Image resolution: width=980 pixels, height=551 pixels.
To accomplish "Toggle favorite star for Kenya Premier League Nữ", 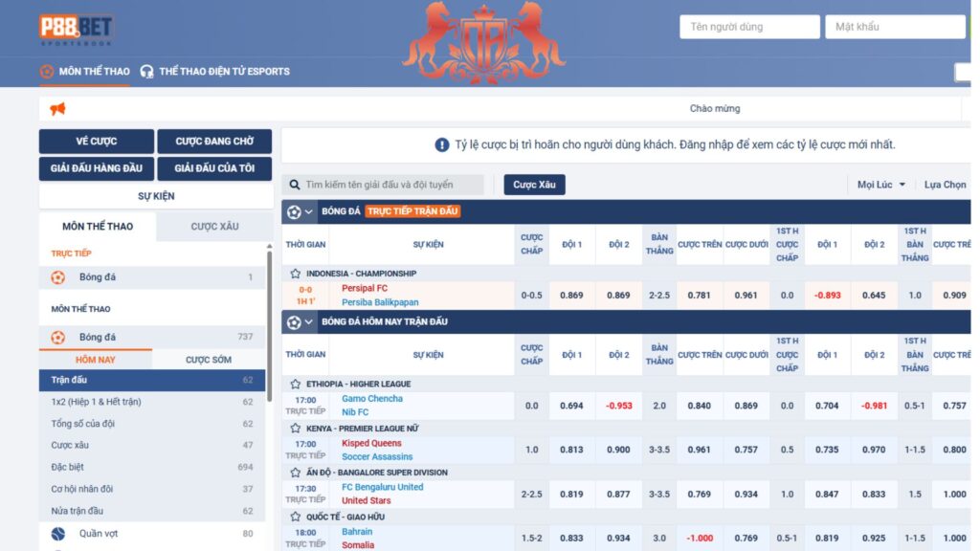I will (296, 429).
